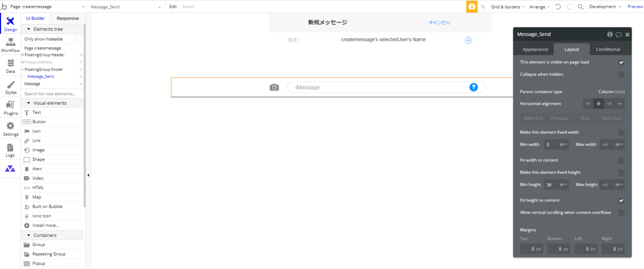Image resolution: width=644 pixels, height=269 pixels.
Task: Open the Data section
Action: click(x=10, y=66)
